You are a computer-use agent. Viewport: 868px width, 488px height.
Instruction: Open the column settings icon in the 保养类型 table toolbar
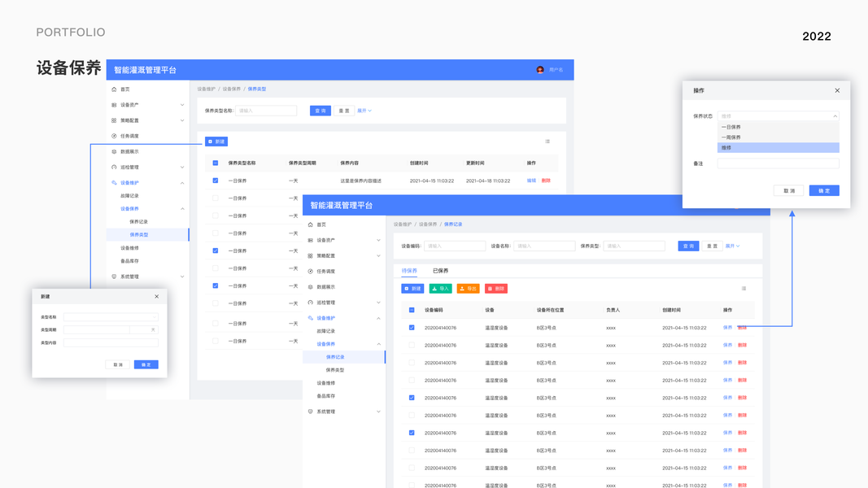click(x=547, y=142)
